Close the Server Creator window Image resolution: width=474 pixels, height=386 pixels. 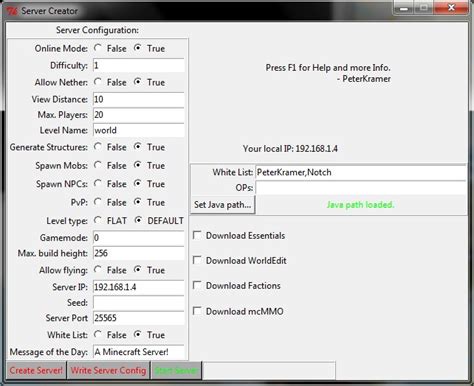[451, 8]
